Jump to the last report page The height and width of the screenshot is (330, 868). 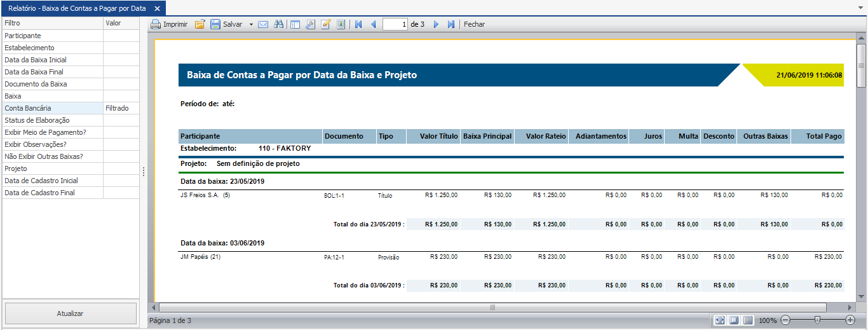coord(451,24)
